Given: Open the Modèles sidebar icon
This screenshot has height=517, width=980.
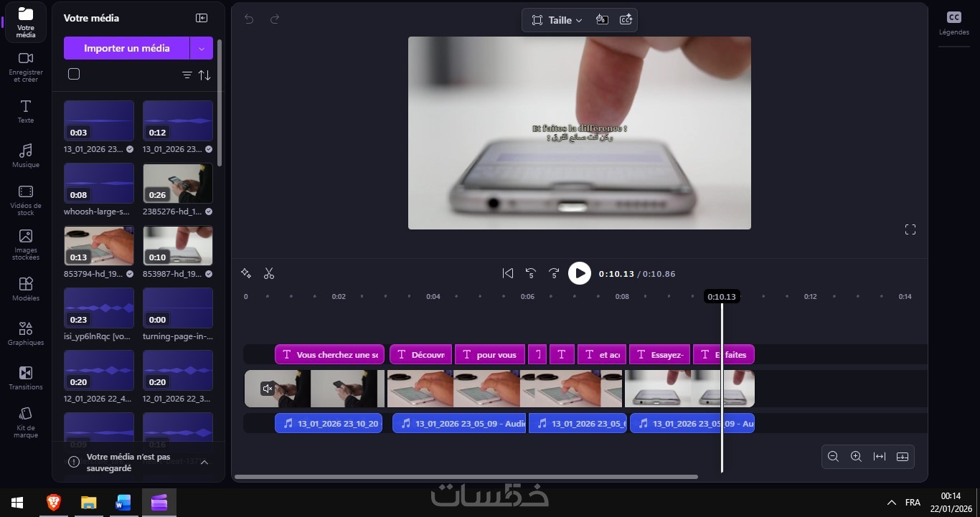Looking at the screenshot, I should [x=25, y=289].
